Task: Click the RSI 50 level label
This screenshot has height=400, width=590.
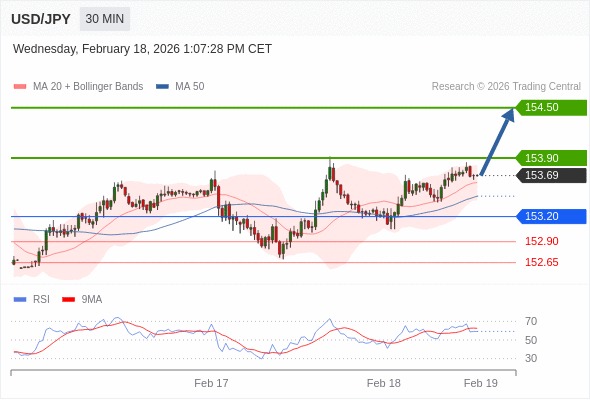Action: [x=531, y=340]
